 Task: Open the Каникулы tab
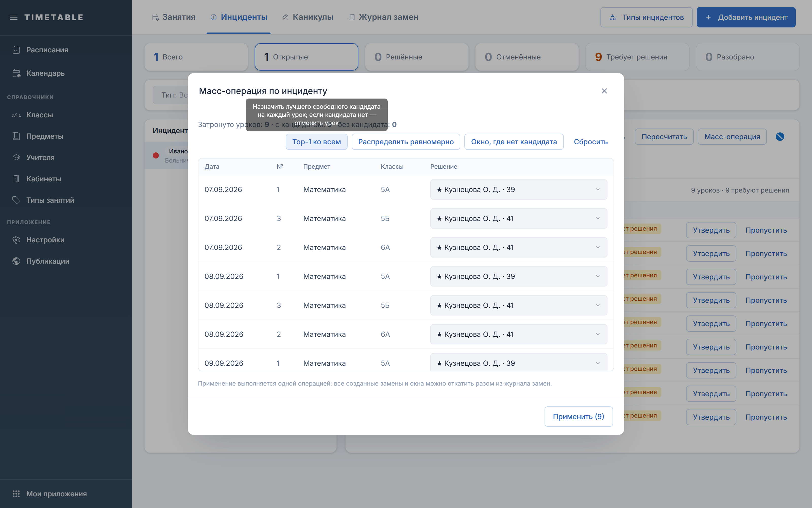pos(308,17)
